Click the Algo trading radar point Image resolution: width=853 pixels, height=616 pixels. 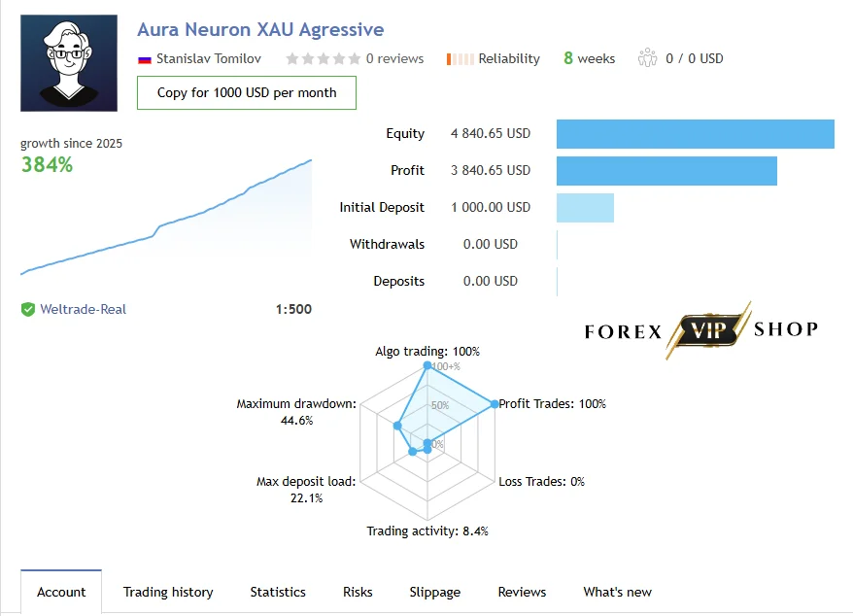(427, 365)
